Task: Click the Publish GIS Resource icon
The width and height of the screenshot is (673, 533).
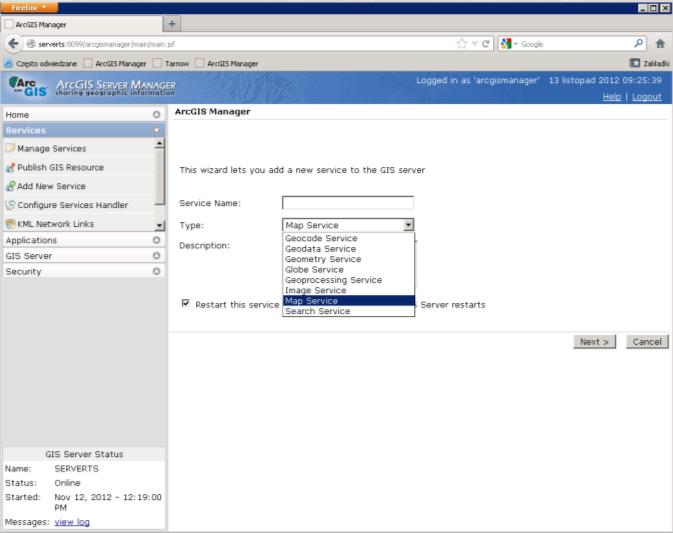Action: tap(10, 167)
